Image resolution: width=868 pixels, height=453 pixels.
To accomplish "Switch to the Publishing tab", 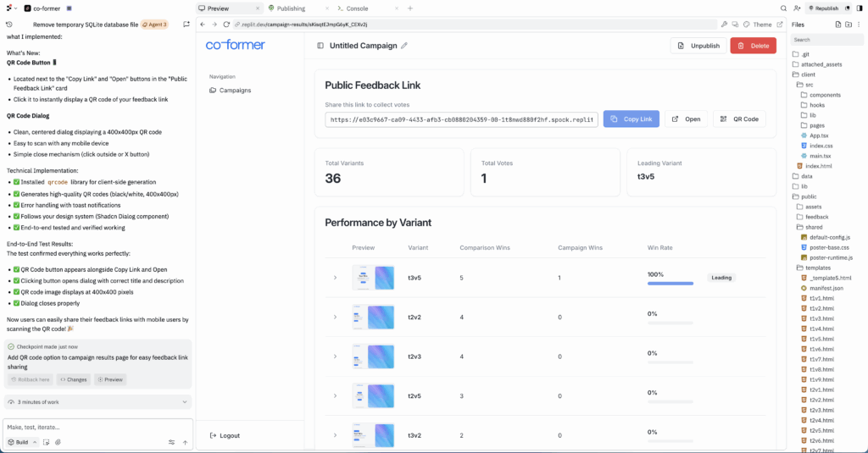I will [287, 8].
